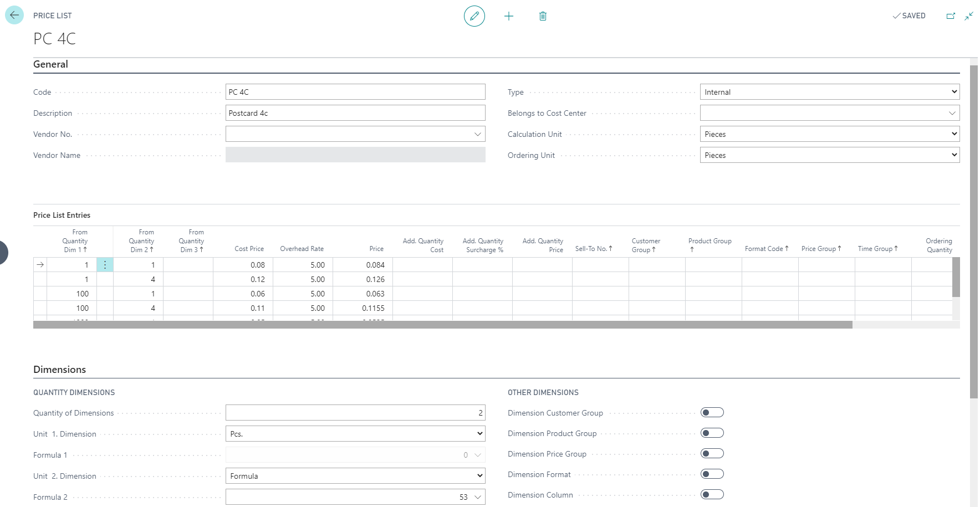Click the Product Group column header

(x=710, y=245)
